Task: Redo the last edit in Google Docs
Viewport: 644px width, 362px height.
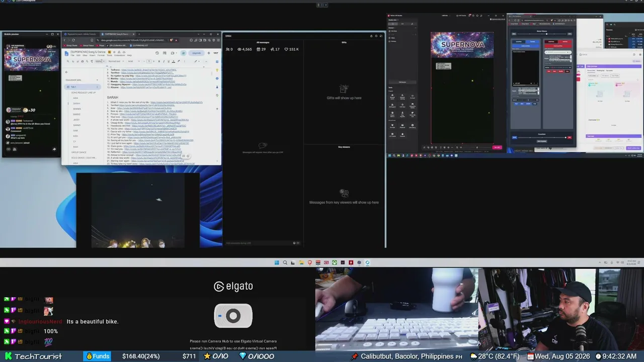Action: 77,61
